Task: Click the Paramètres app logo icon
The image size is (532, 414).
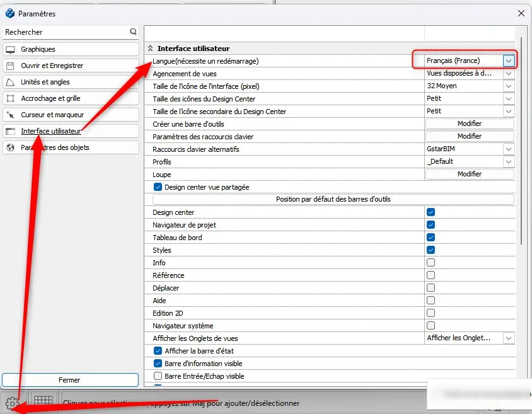Action: pyautogui.click(x=10, y=13)
